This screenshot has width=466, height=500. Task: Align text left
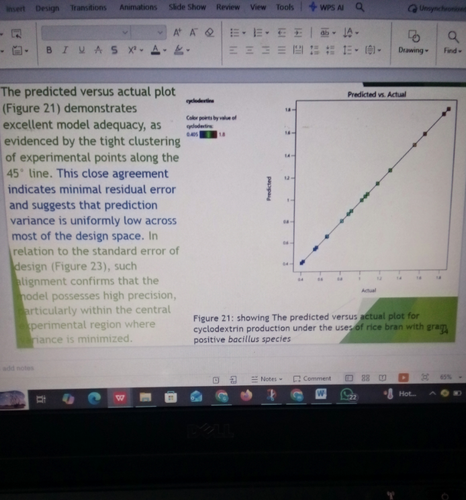click(233, 50)
